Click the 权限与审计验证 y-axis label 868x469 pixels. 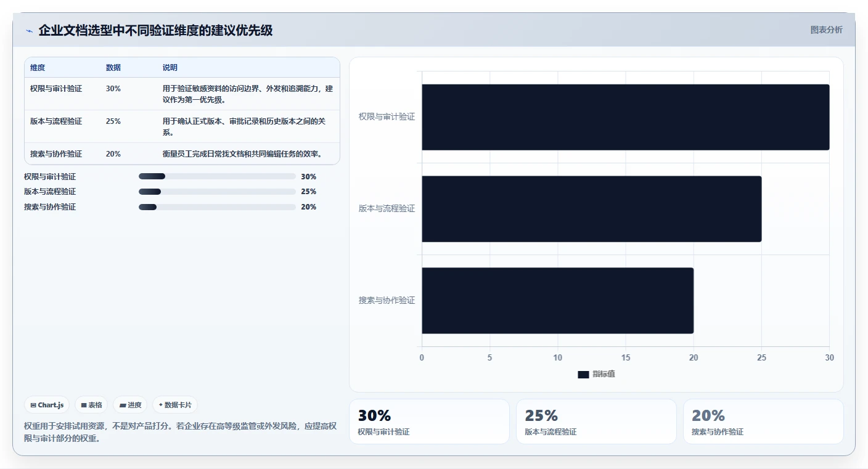click(x=387, y=116)
